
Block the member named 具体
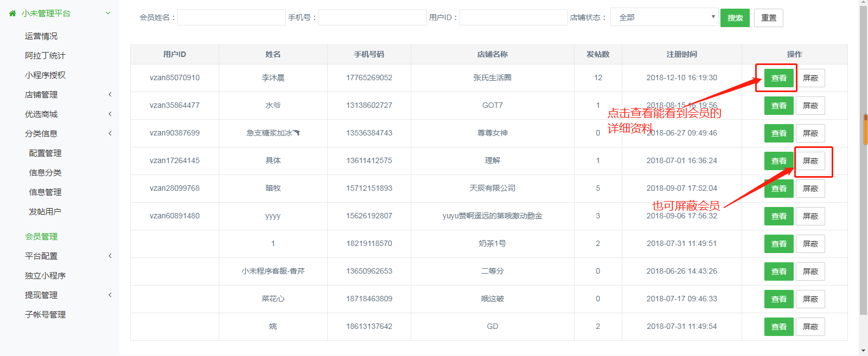pyautogui.click(x=810, y=161)
